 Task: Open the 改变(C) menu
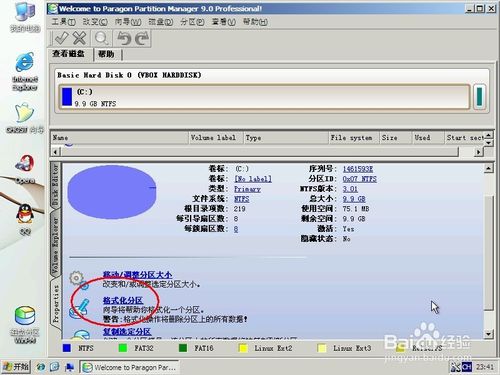click(95, 22)
